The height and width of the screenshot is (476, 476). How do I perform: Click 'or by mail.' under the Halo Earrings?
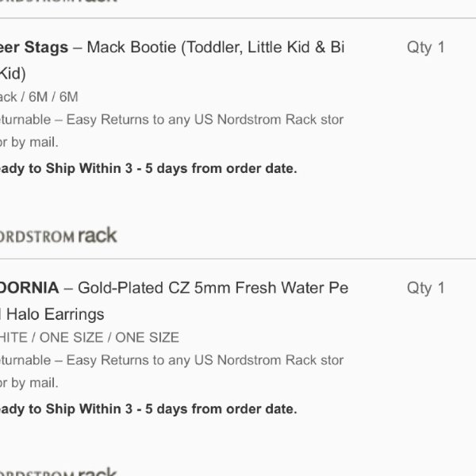coord(29,383)
